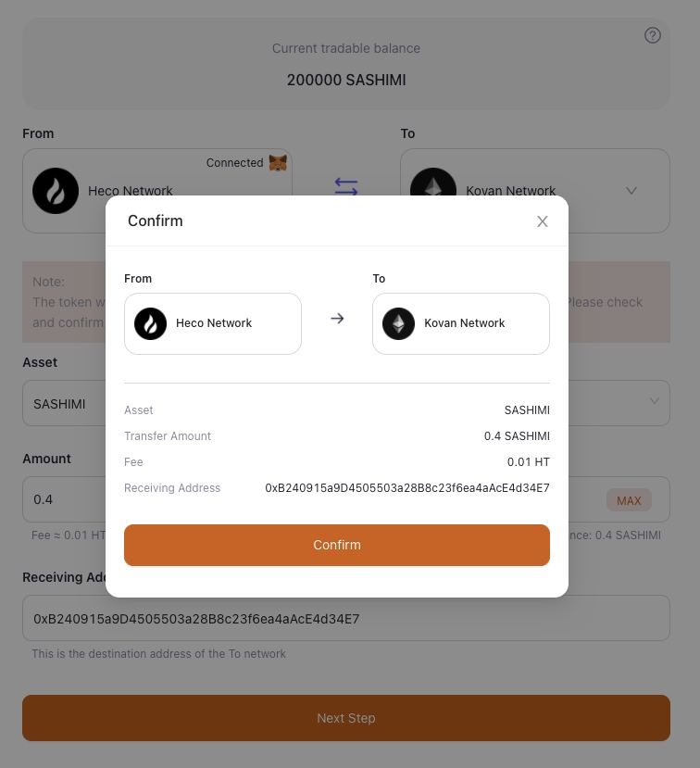Viewport: 700px width, 768px height.
Task: Close the Confirm dialog with X
Action: (x=543, y=221)
